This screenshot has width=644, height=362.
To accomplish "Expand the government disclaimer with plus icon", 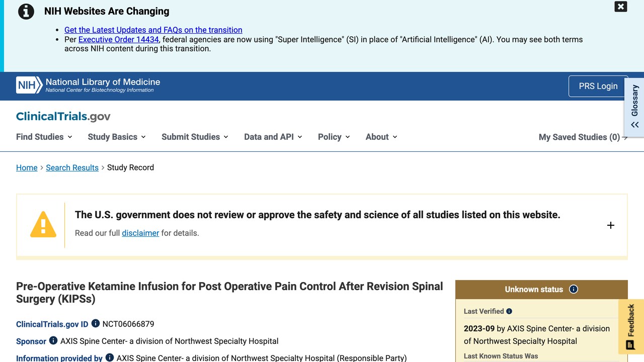I will (x=611, y=225).
